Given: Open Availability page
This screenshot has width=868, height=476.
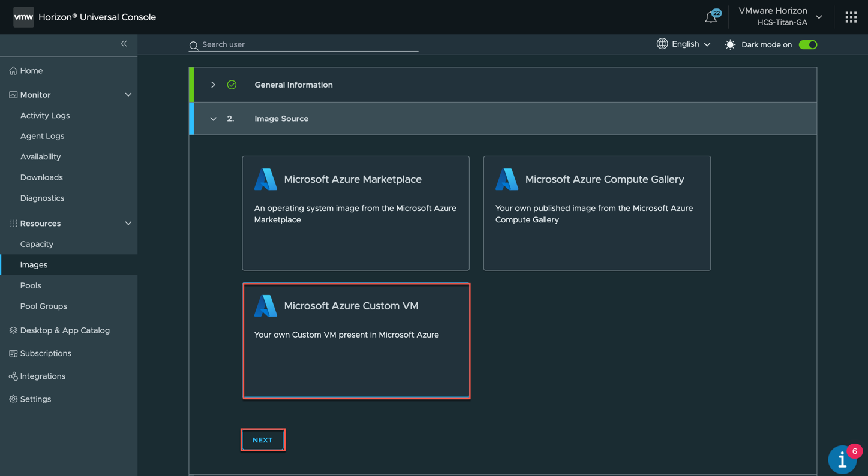Looking at the screenshot, I should (x=40, y=157).
